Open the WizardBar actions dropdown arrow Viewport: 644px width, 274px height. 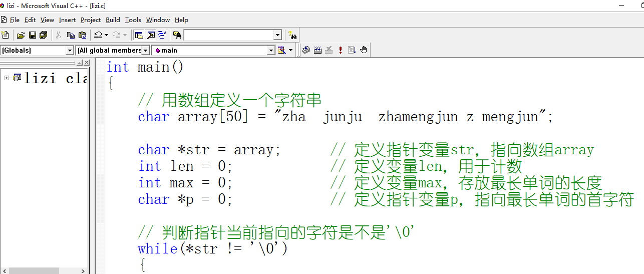click(x=290, y=50)
